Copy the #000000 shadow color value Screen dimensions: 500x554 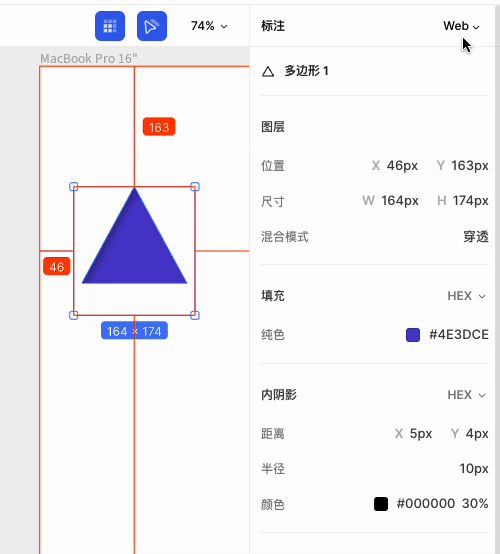pos(426,503)
